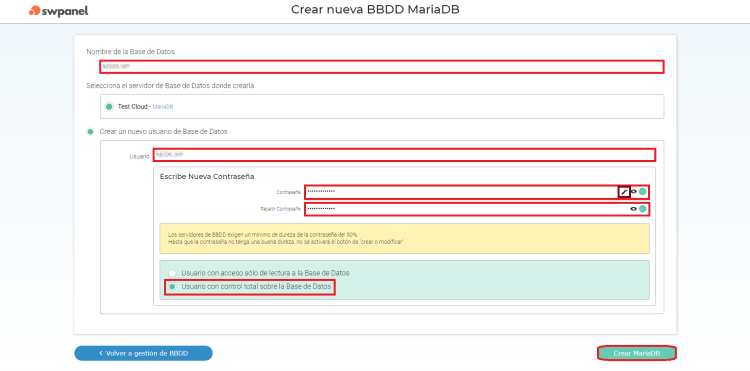The width and height of the screenshot is (750, 371).
Task: Click green indicator beside Repetir Contraseña
Action: coord(643,209)
